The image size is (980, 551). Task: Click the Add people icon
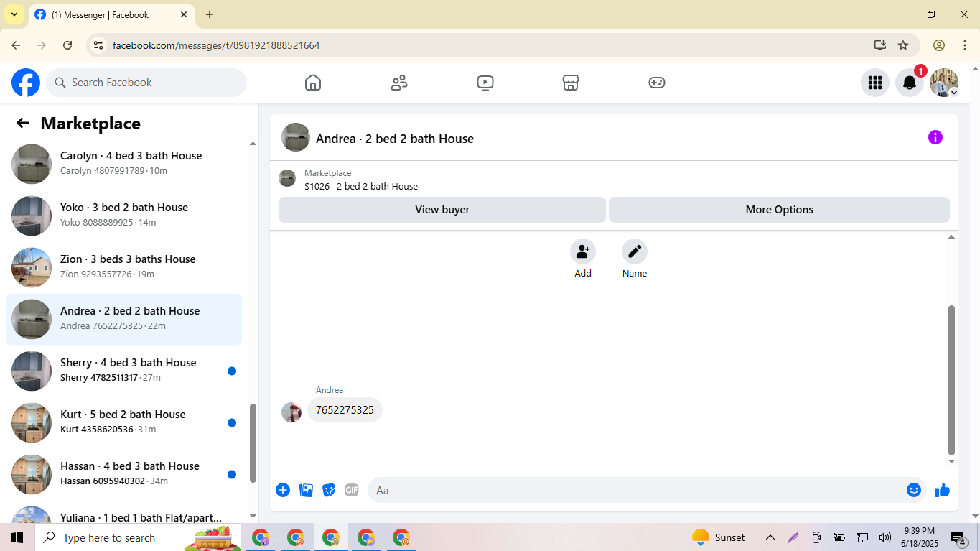[x=583, y=251]
